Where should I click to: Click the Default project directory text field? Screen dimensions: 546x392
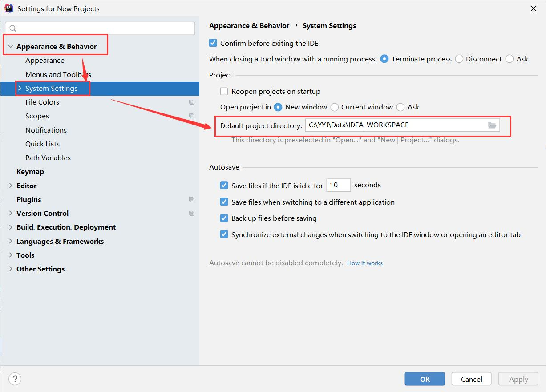click(402, 125)
